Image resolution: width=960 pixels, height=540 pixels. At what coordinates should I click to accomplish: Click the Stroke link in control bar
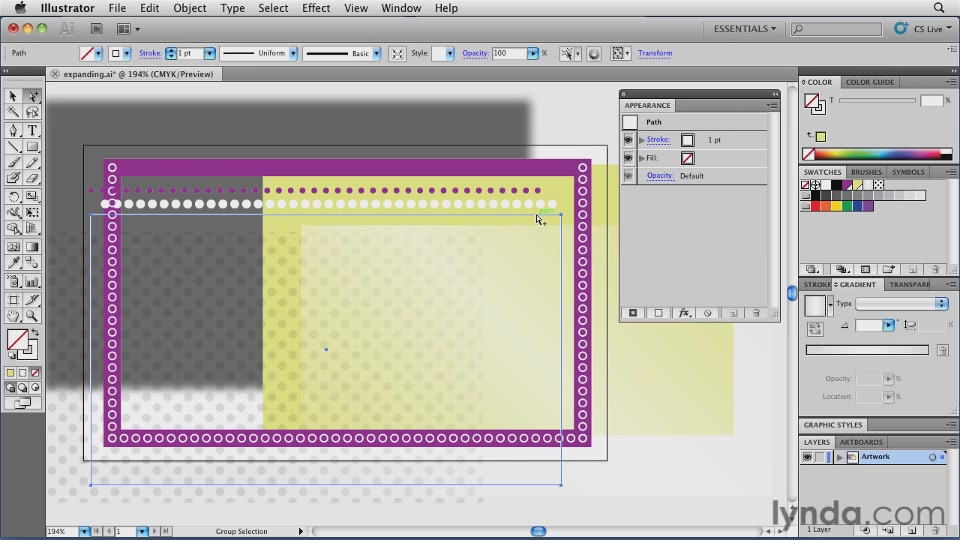(150, 53)
